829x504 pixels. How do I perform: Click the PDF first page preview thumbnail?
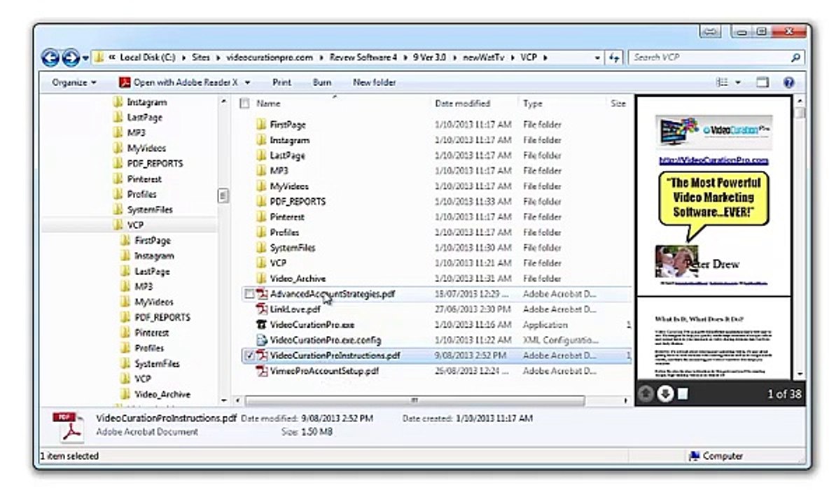tap(713, 197)
